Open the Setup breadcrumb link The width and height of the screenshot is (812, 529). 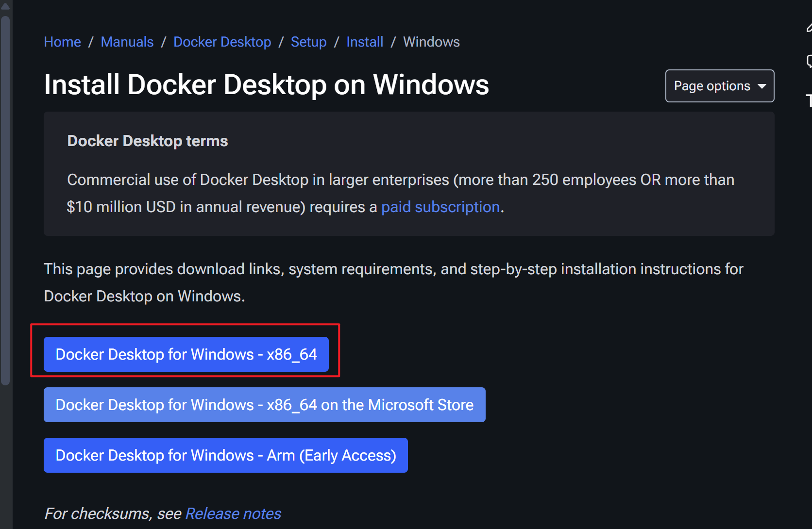(x=308, y=42)
